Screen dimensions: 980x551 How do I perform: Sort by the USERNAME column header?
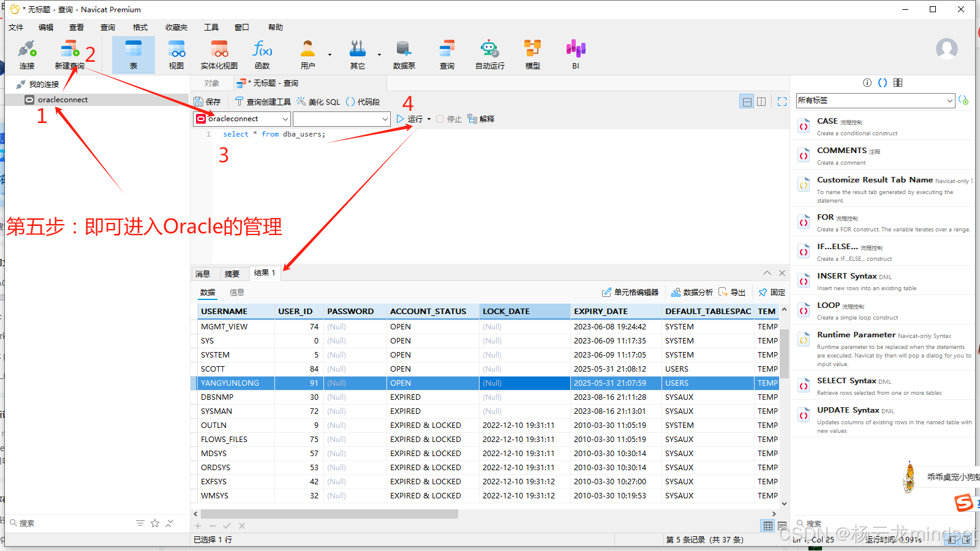point(236,312)
